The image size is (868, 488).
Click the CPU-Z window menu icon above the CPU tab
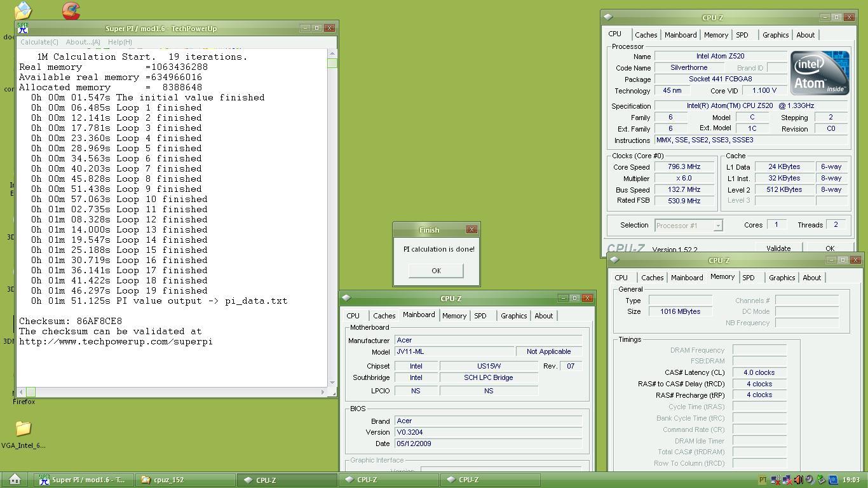[x=608, y=18]
